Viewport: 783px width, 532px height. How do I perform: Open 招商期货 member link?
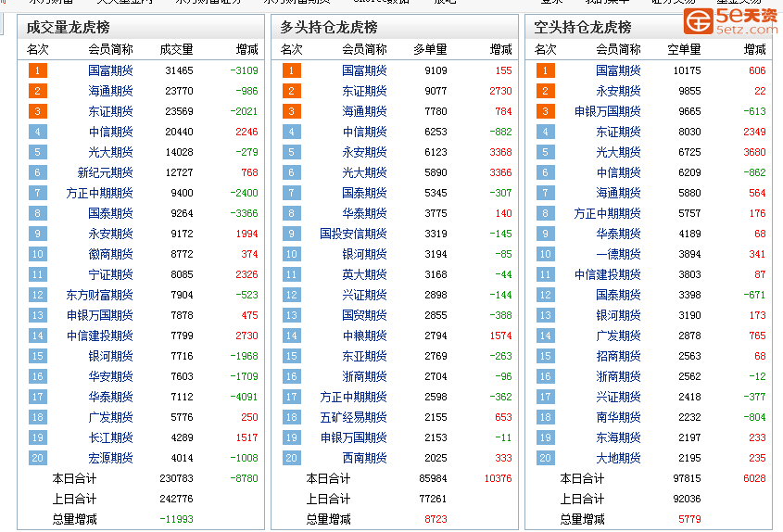click(618, 356)
